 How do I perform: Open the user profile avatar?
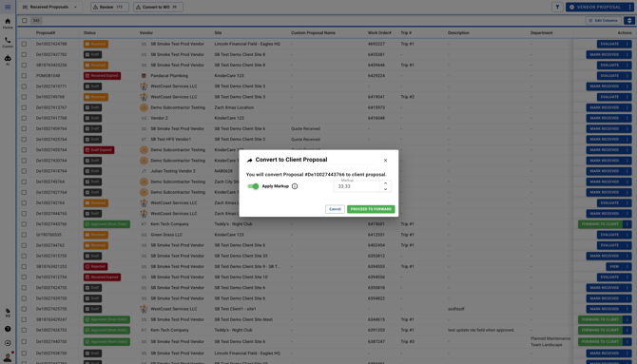(8, 357)
